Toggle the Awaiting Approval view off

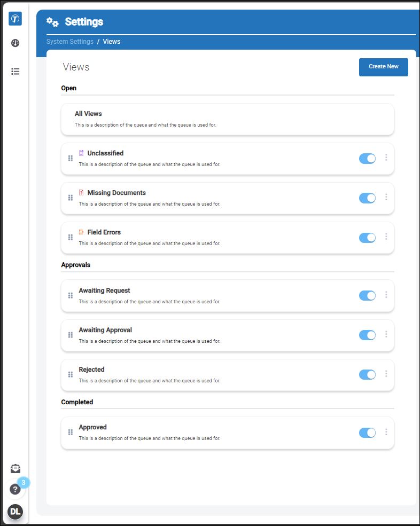point(367,335)
